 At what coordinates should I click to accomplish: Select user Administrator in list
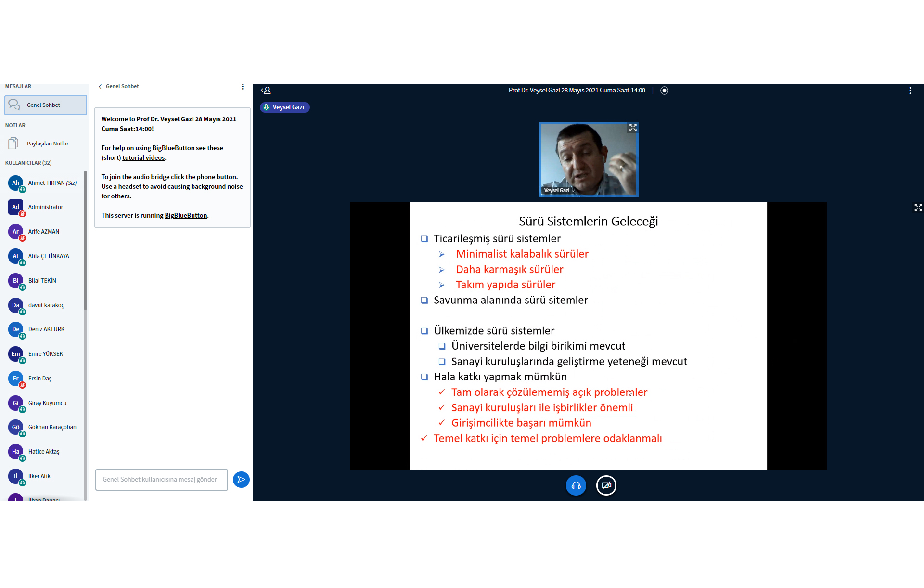pos(44,207)
